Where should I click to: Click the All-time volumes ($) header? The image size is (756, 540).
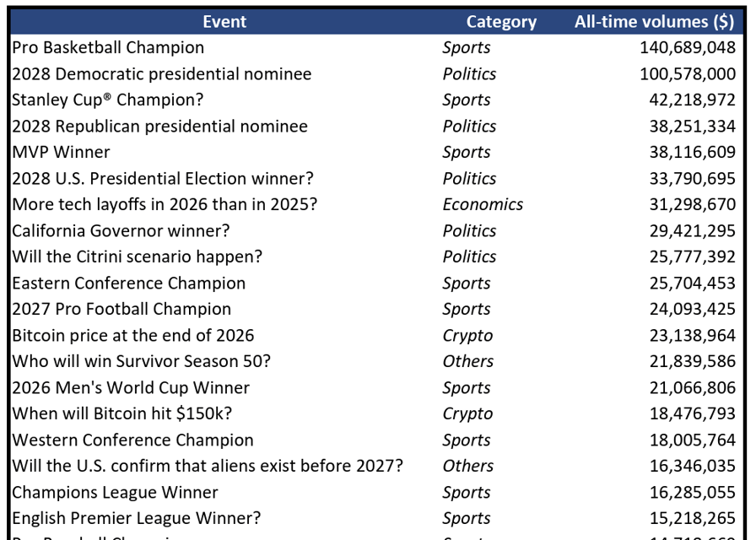654,22
